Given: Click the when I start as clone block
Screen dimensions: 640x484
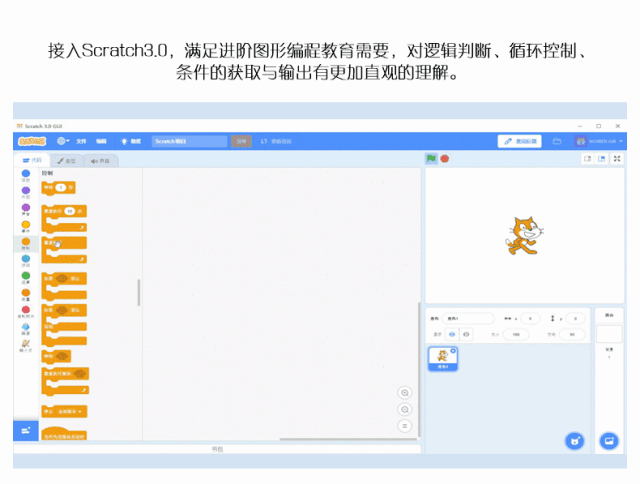Looking at the screenshot, I should tap(64, 434).
